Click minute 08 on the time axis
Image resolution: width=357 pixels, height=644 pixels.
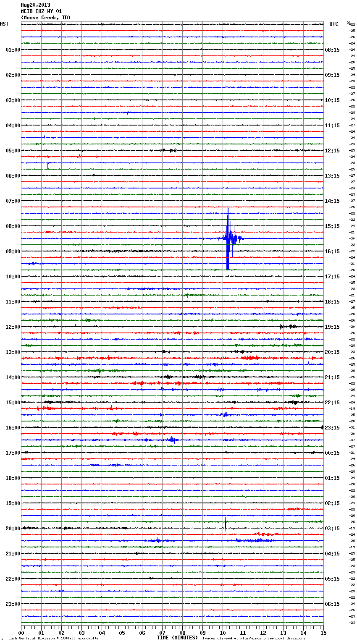pos(182,633)
